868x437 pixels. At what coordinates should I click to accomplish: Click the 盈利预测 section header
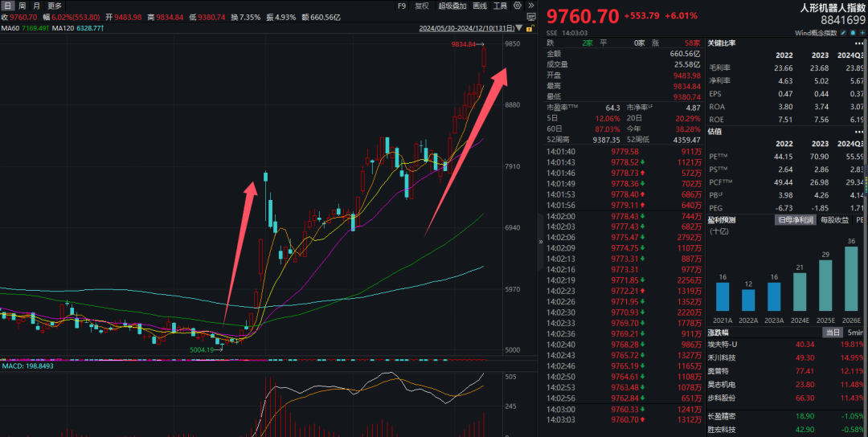(x=722, y=219)
